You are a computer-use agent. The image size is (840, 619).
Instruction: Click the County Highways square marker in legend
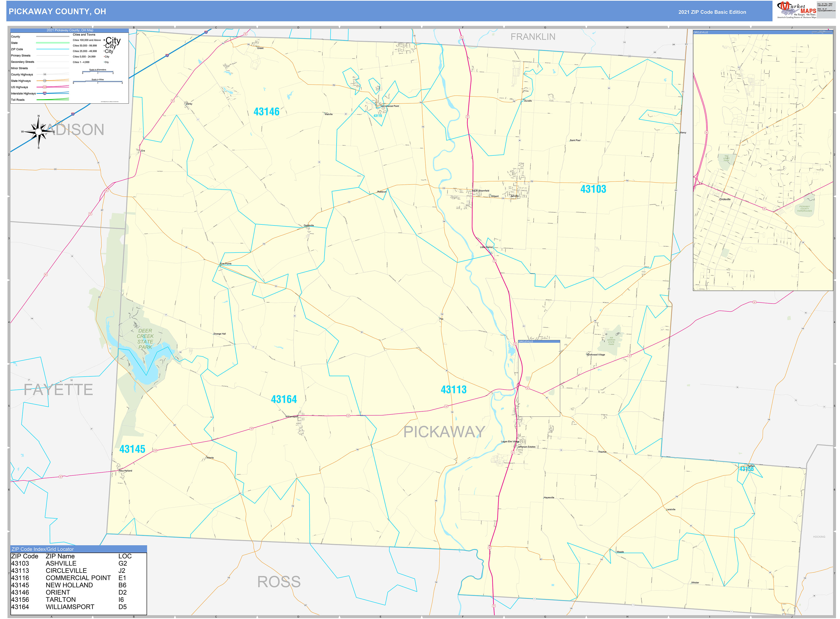[x=45, y=75]
